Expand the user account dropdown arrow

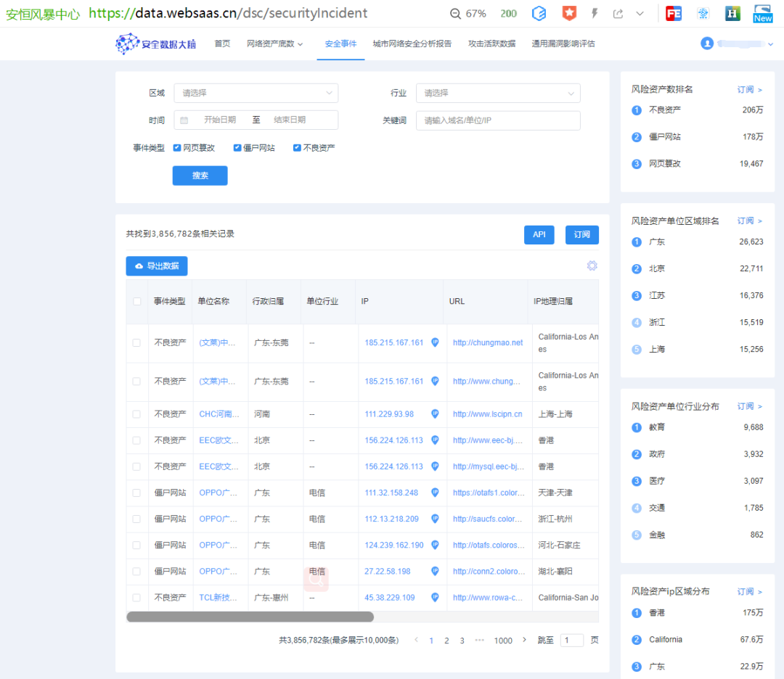pos(770,44)
